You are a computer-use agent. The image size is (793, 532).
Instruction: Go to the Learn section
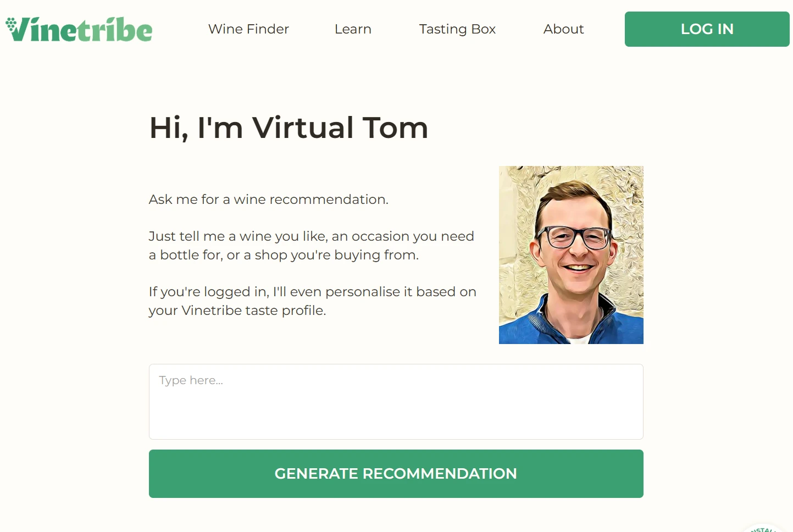click(353, 29)
